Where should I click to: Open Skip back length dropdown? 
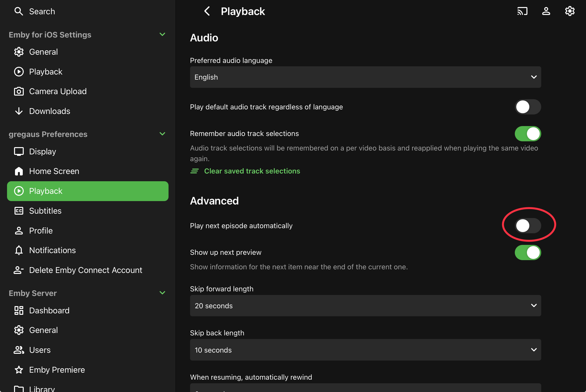pos(365,350)
